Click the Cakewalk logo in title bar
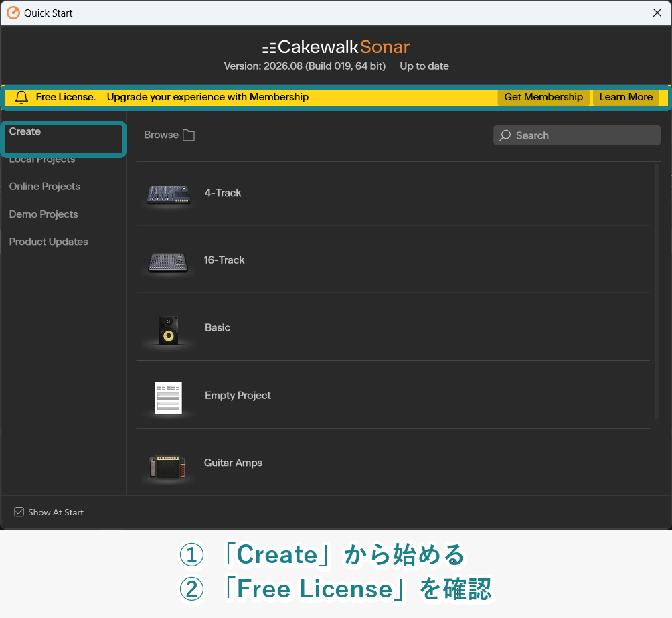Image resolution: width=672 pixels, height=618 pixels. coord(13,13)
